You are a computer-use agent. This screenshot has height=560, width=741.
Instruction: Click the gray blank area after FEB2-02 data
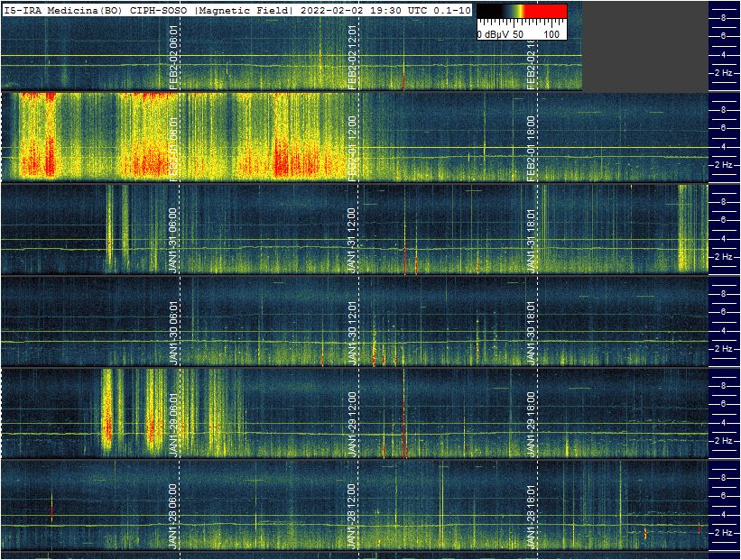point(644,45)
